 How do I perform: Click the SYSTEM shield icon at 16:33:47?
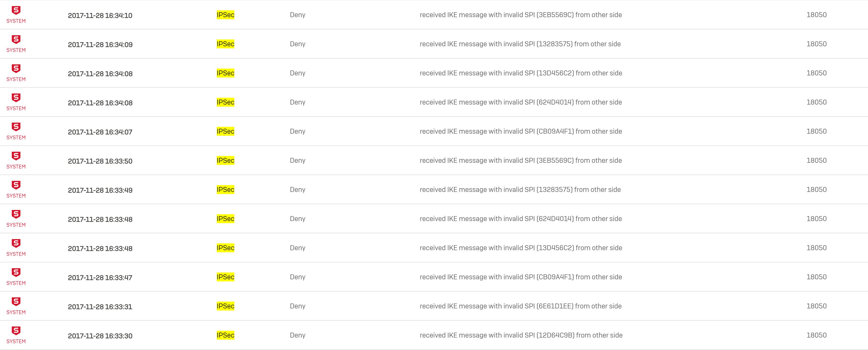point(16,272)
